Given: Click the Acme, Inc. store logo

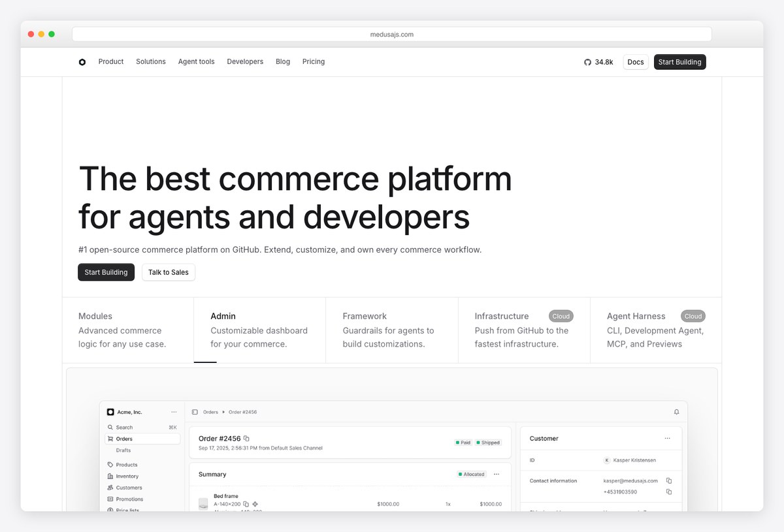Looking at the screenshot, I should coord(110,412).
